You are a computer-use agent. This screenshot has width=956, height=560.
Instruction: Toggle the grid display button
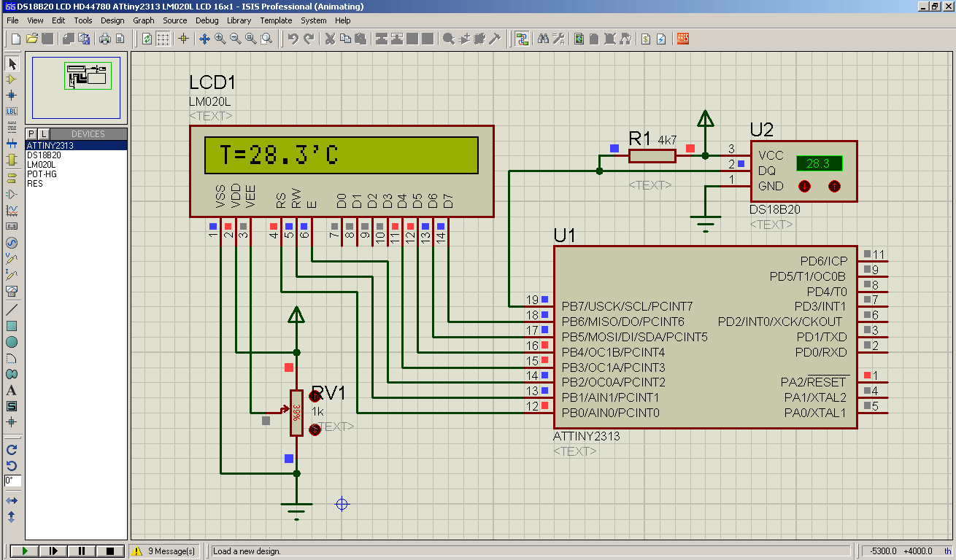click(163, 39)
